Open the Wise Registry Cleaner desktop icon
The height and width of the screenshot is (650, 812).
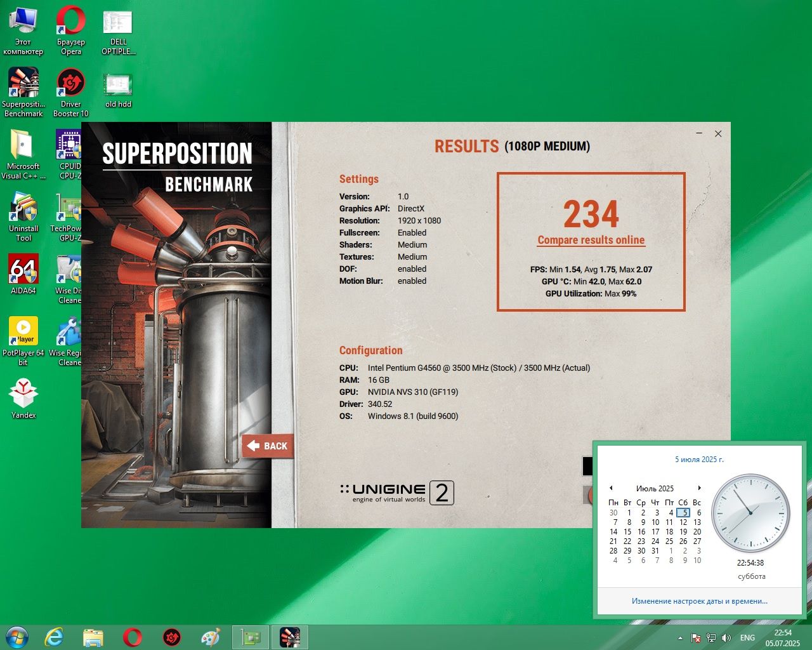[65, 341]
